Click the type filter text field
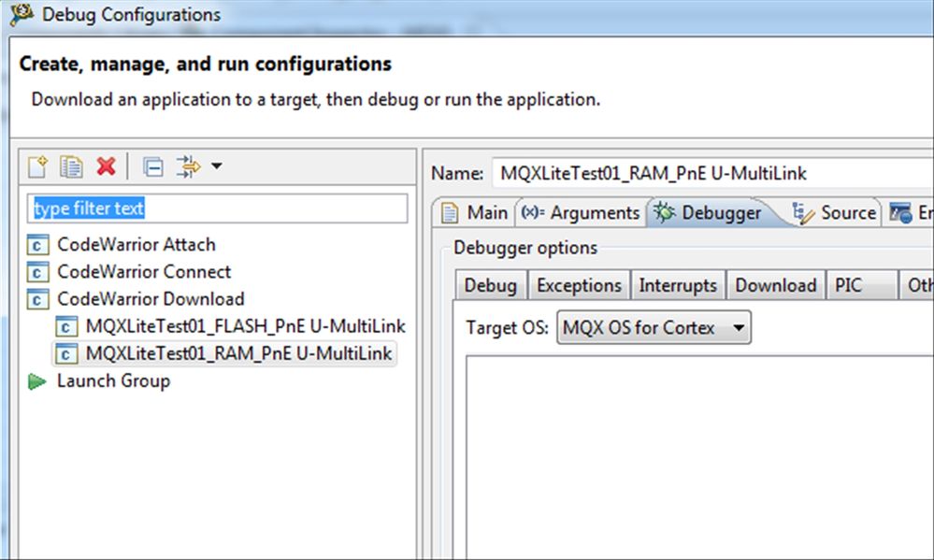Viewport: 934px width, 560px height. pos(218,208)
